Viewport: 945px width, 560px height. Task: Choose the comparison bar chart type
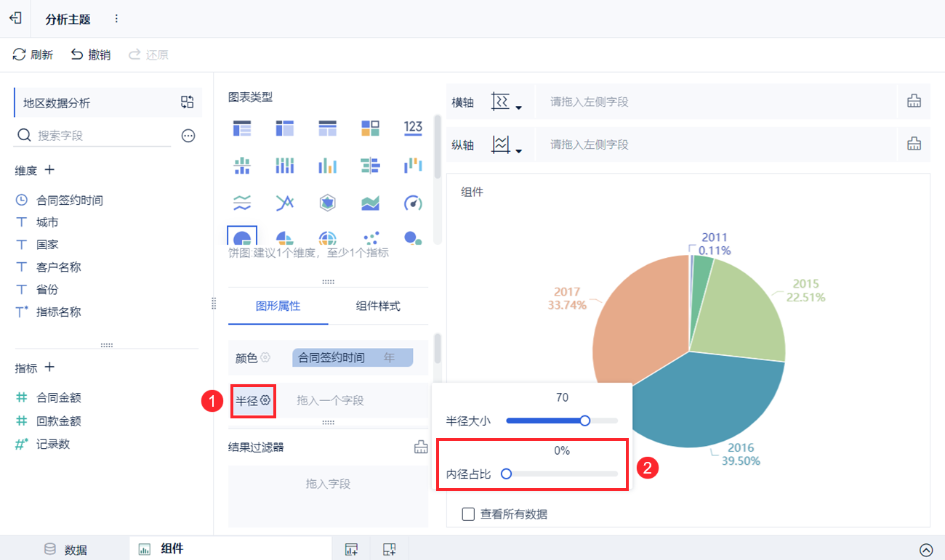pyautogui.click(x=370, y=166)
